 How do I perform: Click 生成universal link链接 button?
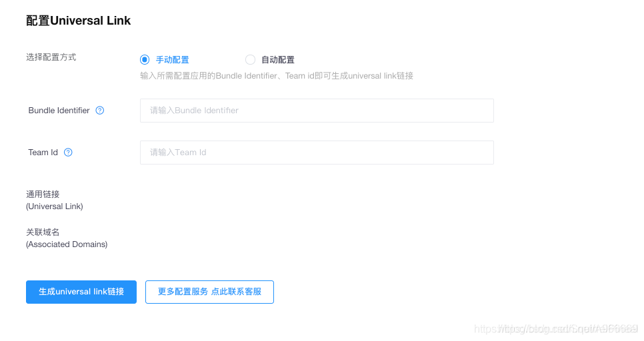point(81,292)
